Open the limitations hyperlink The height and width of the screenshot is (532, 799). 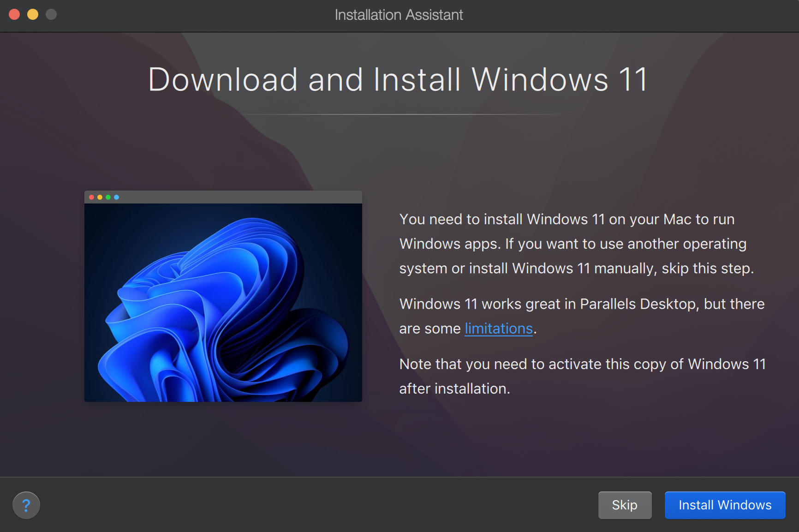coord(498,329)
